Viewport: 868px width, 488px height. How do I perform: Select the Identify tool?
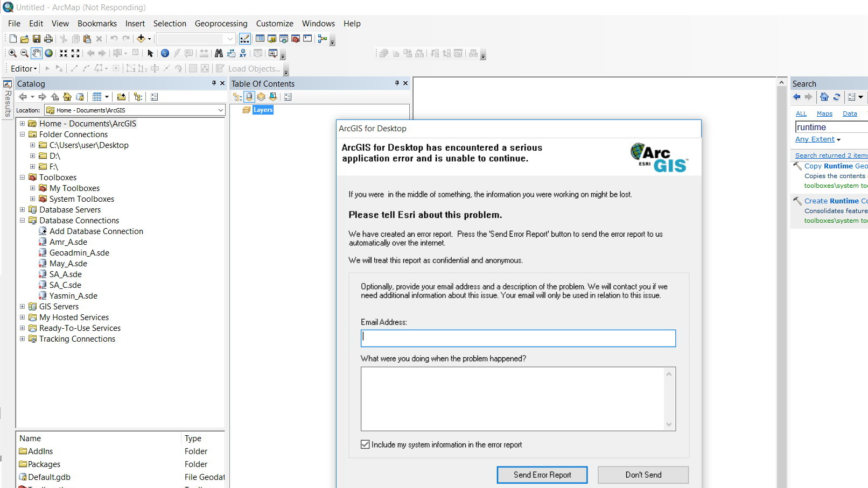click(165, 53)
